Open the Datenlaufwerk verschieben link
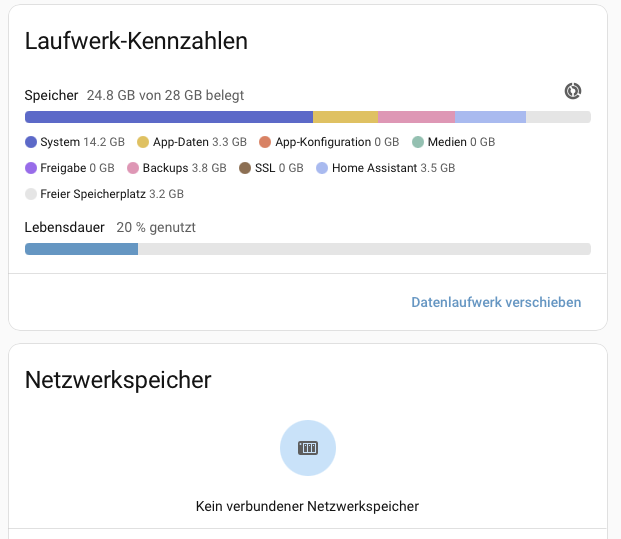 [496, 302]
